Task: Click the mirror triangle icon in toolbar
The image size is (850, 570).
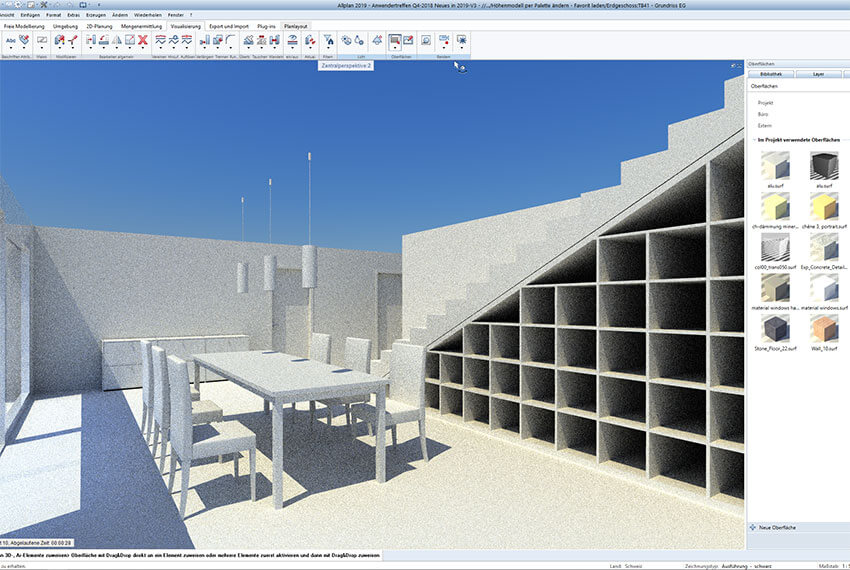Action: (x=116, y=41)
